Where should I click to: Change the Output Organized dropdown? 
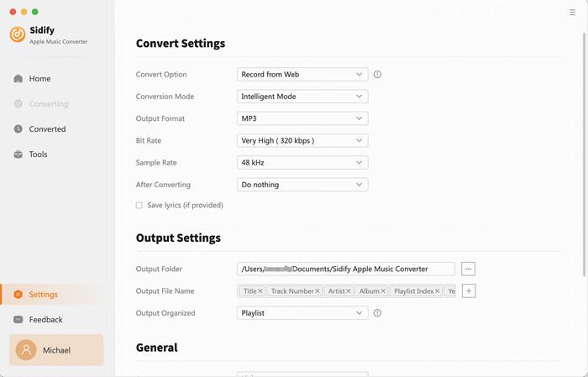(x=302, y=313)
